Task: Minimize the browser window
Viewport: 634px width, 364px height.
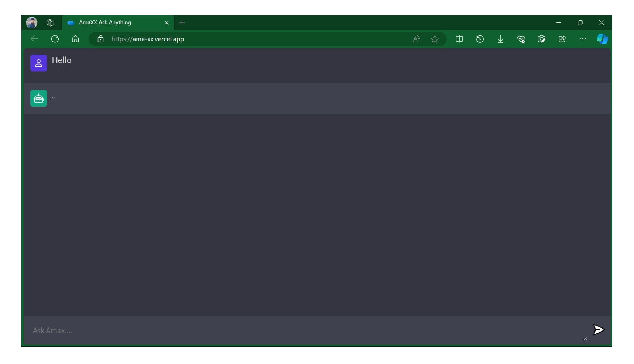Action: (x=559, y=23)
